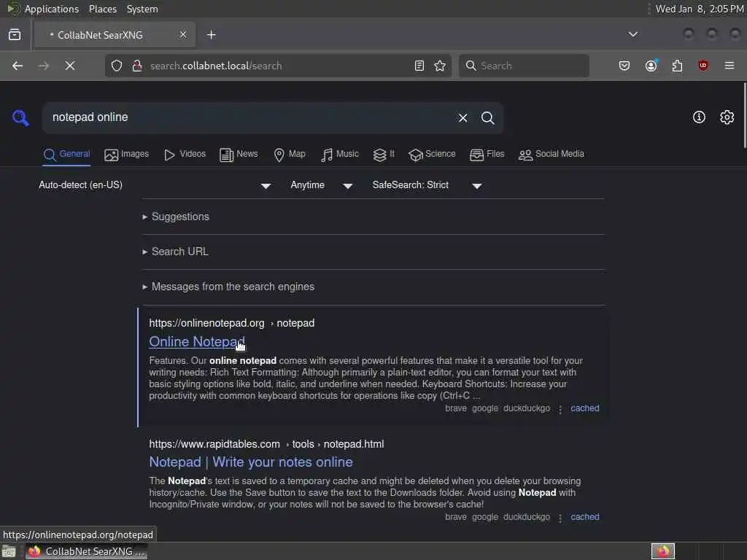Screen dimensions: 747x560
Task: Open Firefox hamburger menu
Action: coord(729,66)
